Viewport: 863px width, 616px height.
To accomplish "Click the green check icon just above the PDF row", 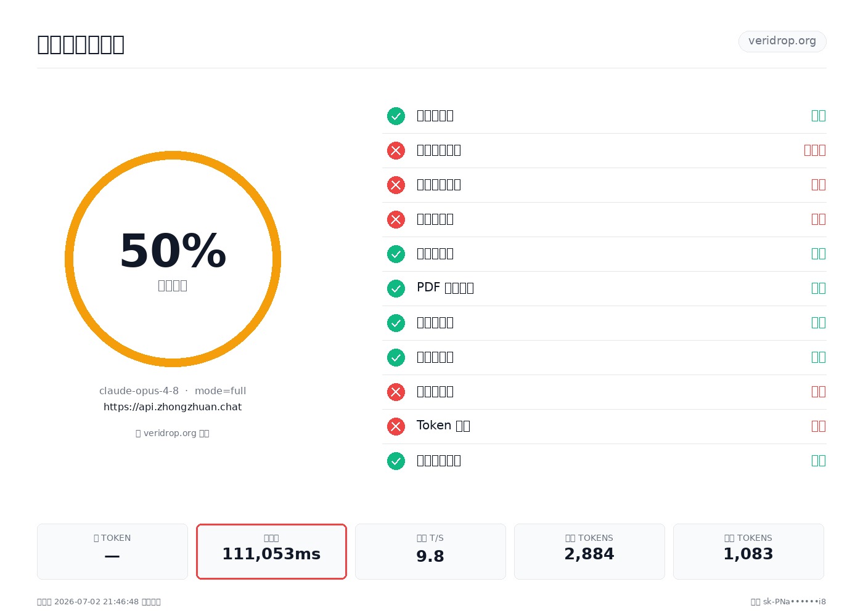I will click(x=396, y=254).
